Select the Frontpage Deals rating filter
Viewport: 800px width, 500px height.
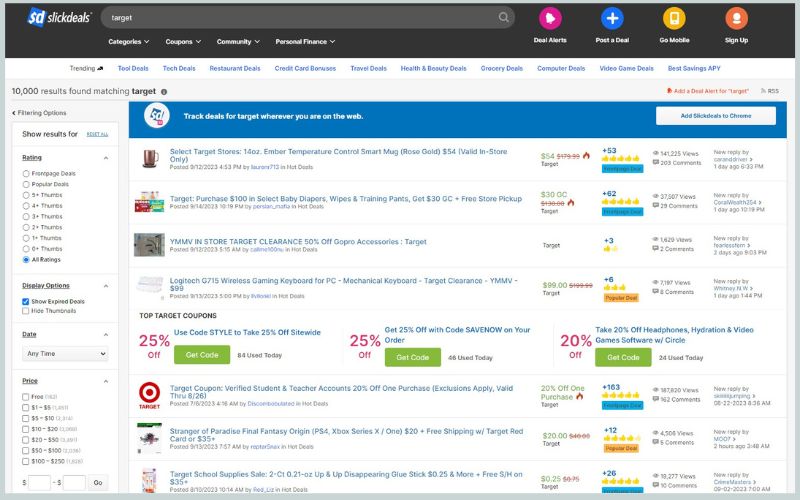pyautogui.click(x=26, y=173)
